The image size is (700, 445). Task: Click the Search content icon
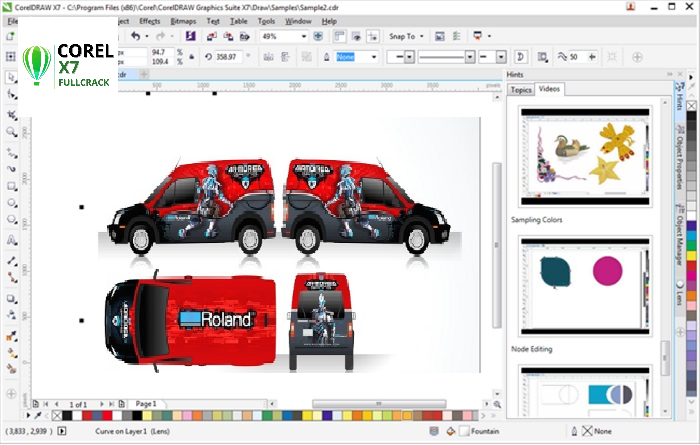coord(191,36)
